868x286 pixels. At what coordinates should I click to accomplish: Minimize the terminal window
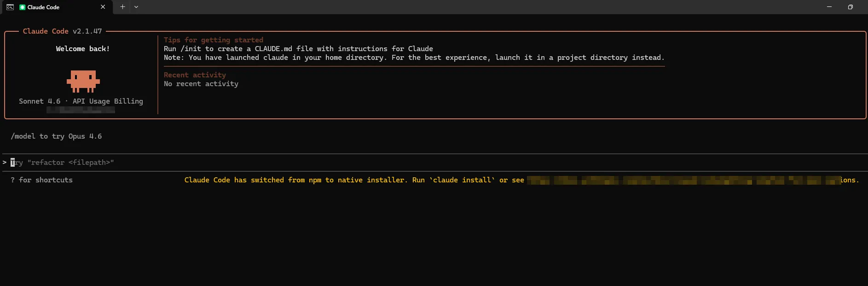click(829, 7)
